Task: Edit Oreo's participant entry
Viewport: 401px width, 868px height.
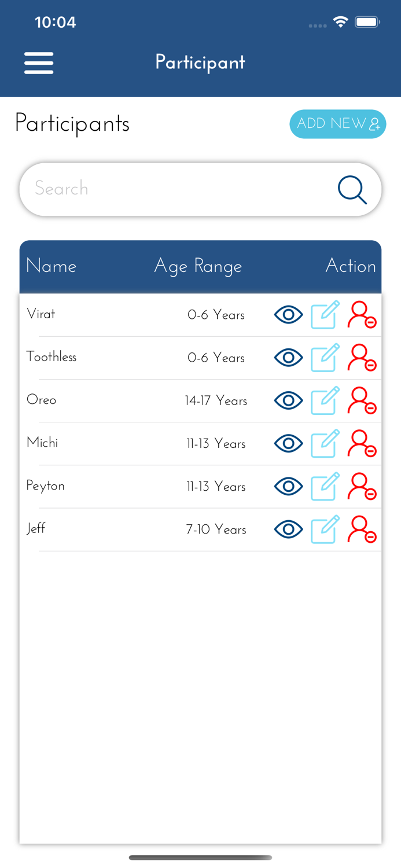Action: [325, 400]
